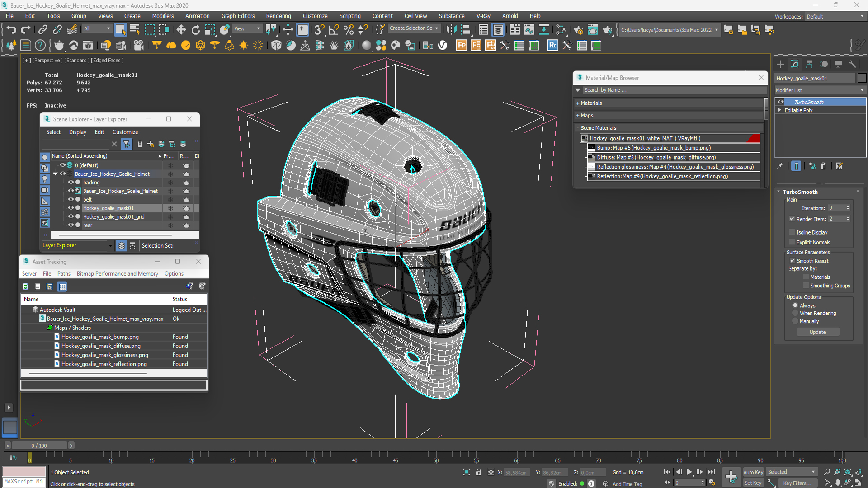Click the Scene Explorer filter funnel icon
Viewport: 868px width, 488px height.
127,144
